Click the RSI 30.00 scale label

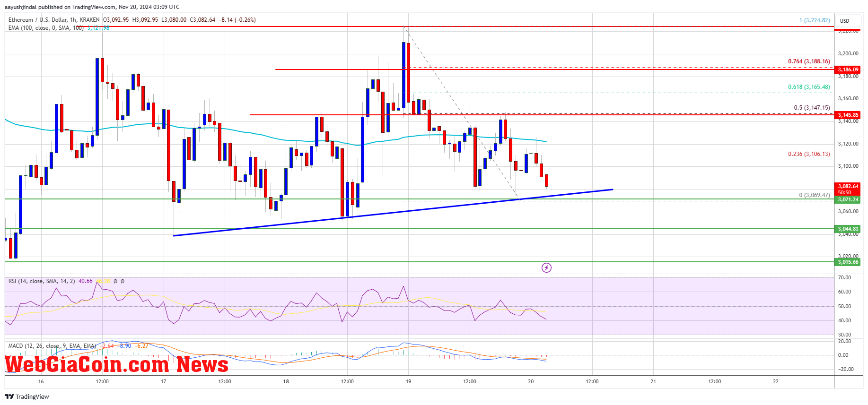click(844, 335)
